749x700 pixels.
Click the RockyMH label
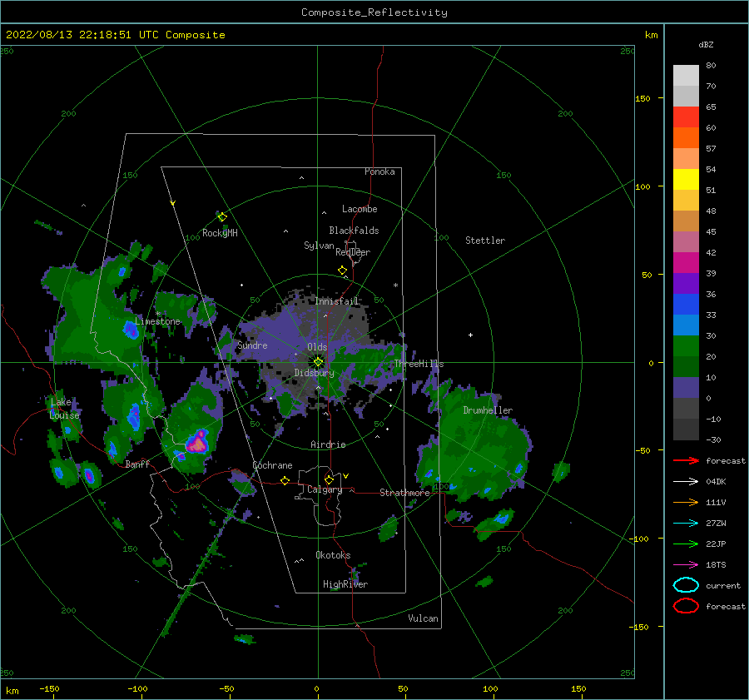click(x=220, y=233)
